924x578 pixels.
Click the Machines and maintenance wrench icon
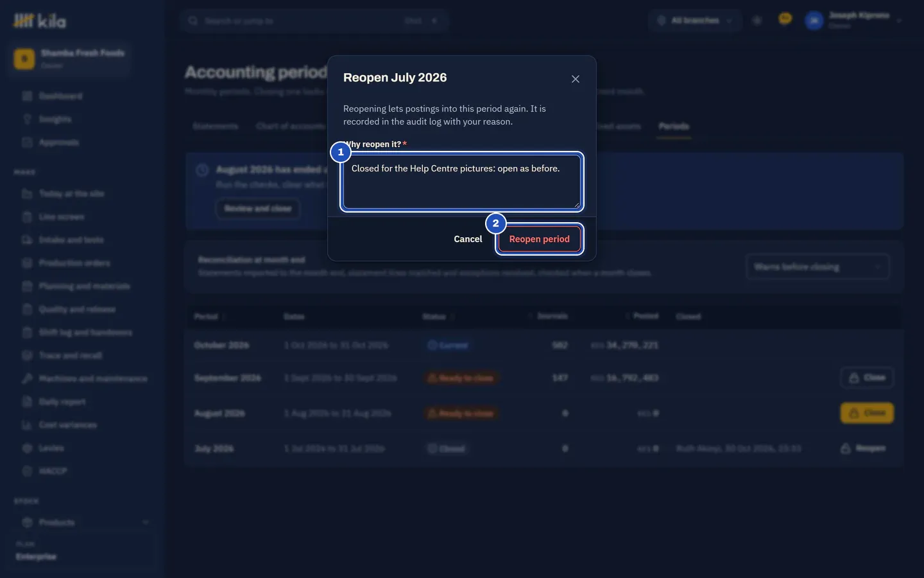tap(27, 379)
